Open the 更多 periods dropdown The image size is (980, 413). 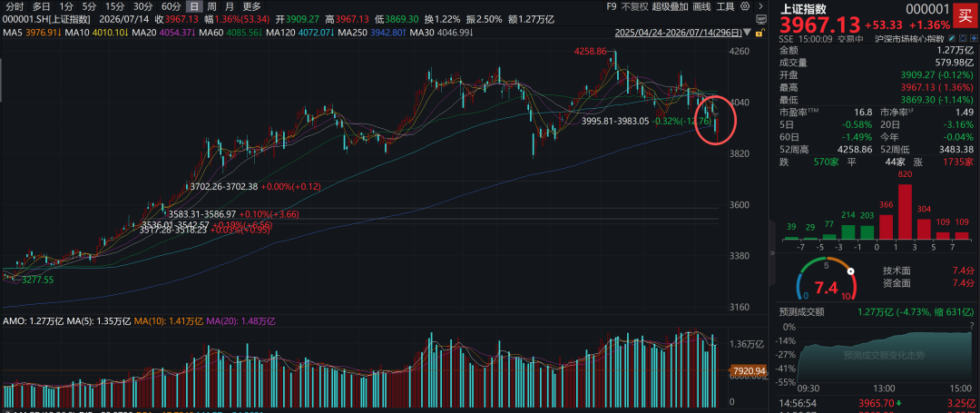tap(252, 7)
